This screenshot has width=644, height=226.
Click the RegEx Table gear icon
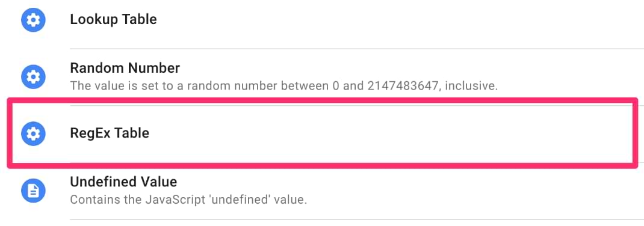tap(33, 133)
